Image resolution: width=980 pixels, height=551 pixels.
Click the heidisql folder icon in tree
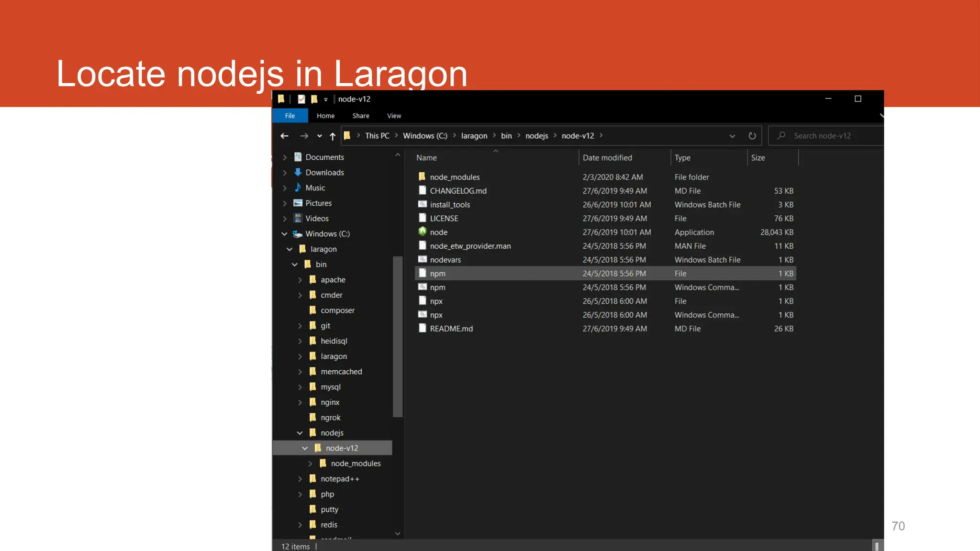(x=313, y=341)
